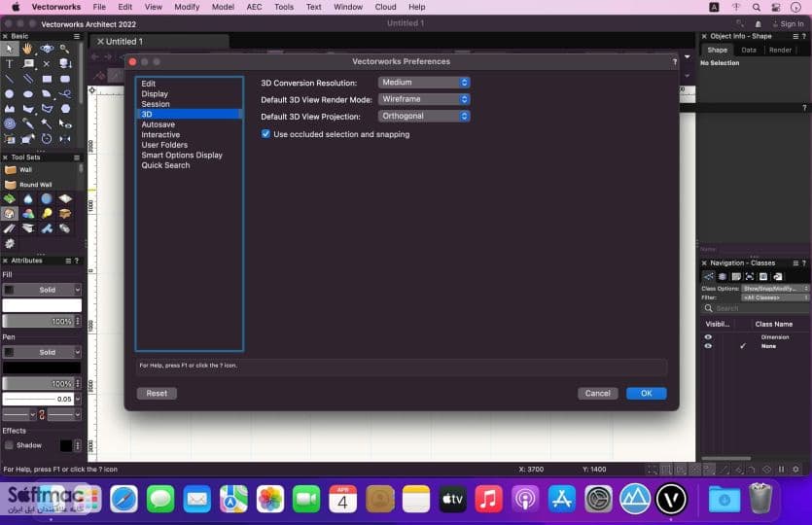Open Default 3D View Render Mode dropdown
This screenshot has height=525, width=812.
[424, 99]
